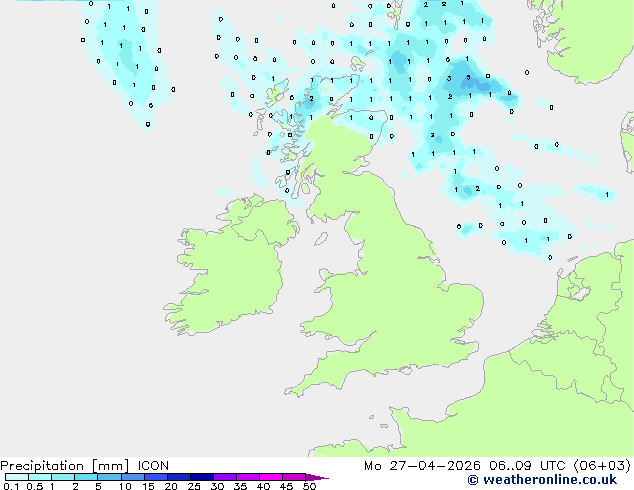Click the '(06+03)' forecast offset text
The width and height of the screenshot is (634, 490).
[602, 466]
